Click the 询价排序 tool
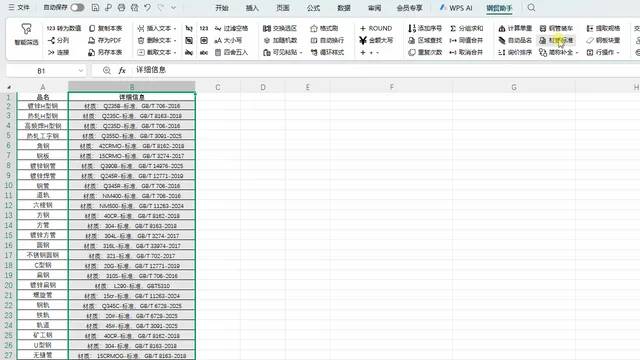This screenshot has width=640, height=360. [x=515, y=52]
